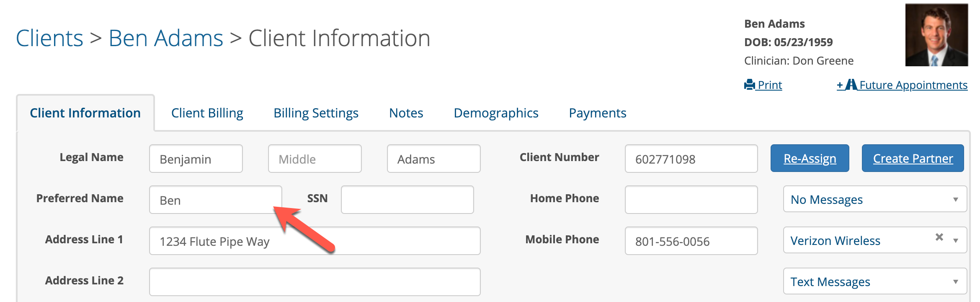The height and width of the screenshot is (302, 980).
Task: Select the Demographics tab
Action: (x=496, y=113)
